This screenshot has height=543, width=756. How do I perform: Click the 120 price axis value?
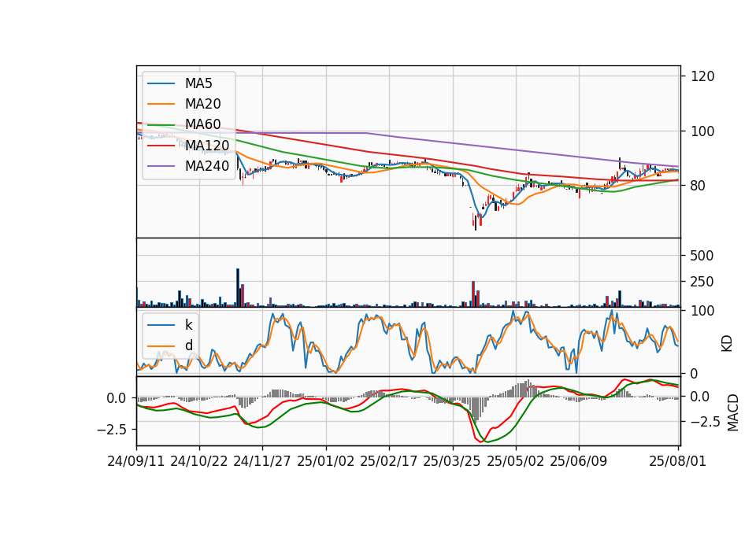click(702, 76)
